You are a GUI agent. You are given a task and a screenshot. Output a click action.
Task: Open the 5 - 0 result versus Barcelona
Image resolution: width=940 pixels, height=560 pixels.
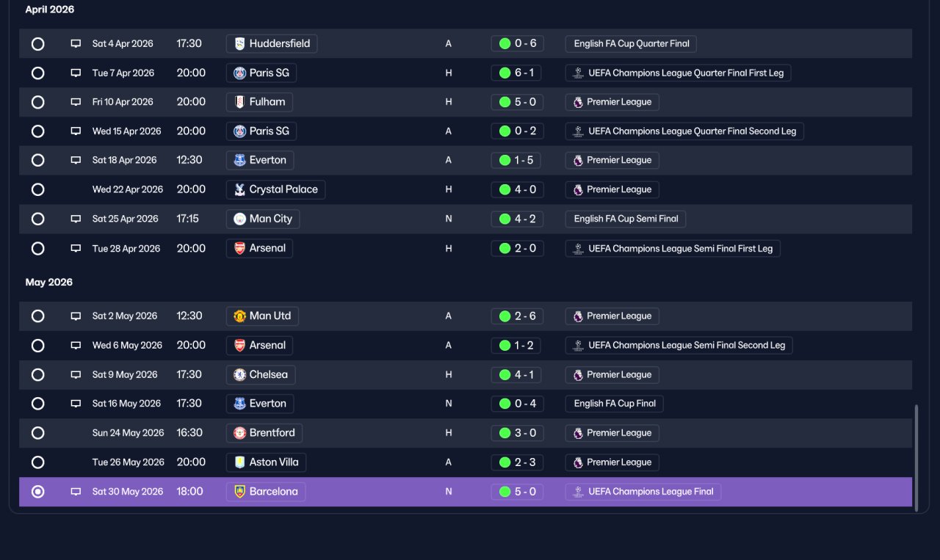coord(518,492)
